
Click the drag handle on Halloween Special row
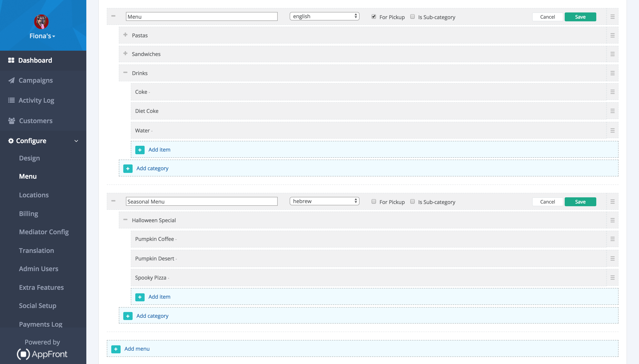(x=612, y=220)
